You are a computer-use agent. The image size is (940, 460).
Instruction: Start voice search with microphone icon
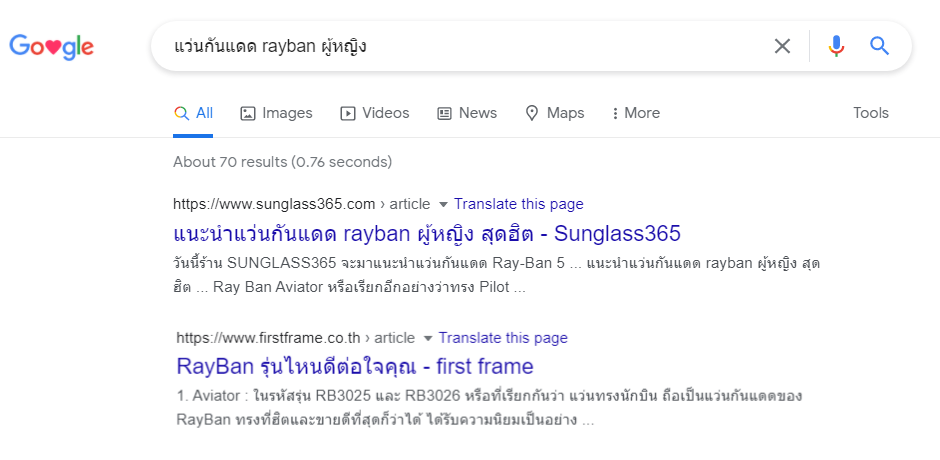(x=836, y=46)
